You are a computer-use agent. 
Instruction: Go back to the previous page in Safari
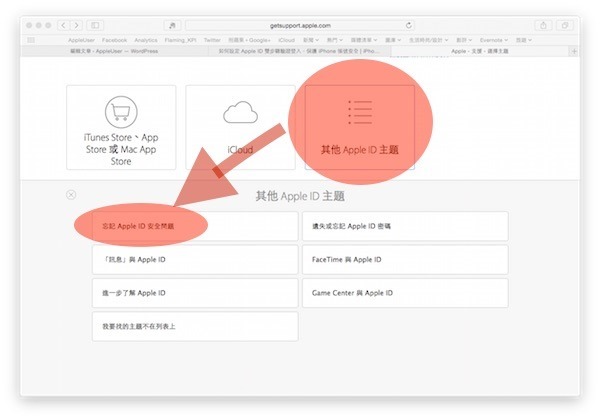(64, 25)
